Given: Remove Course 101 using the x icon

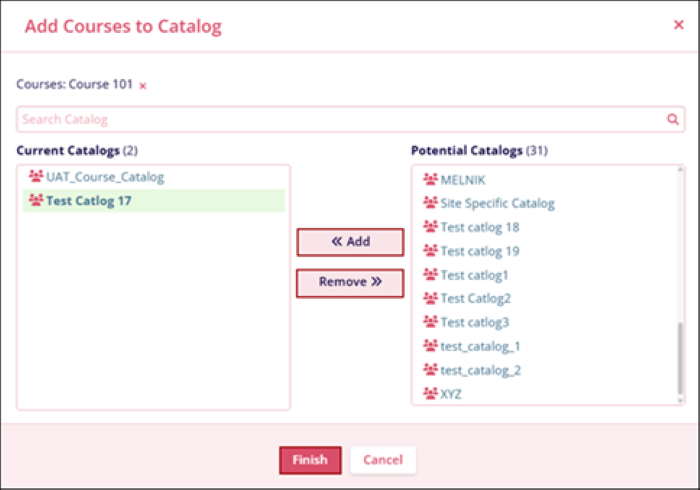Looking at the screenshot, I should [x=142, y=86].
